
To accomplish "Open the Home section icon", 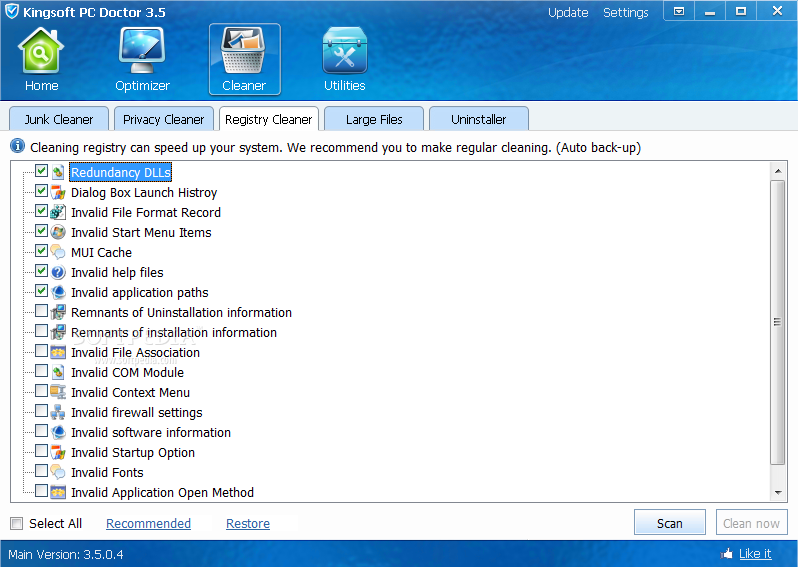I will pos(41,51).
